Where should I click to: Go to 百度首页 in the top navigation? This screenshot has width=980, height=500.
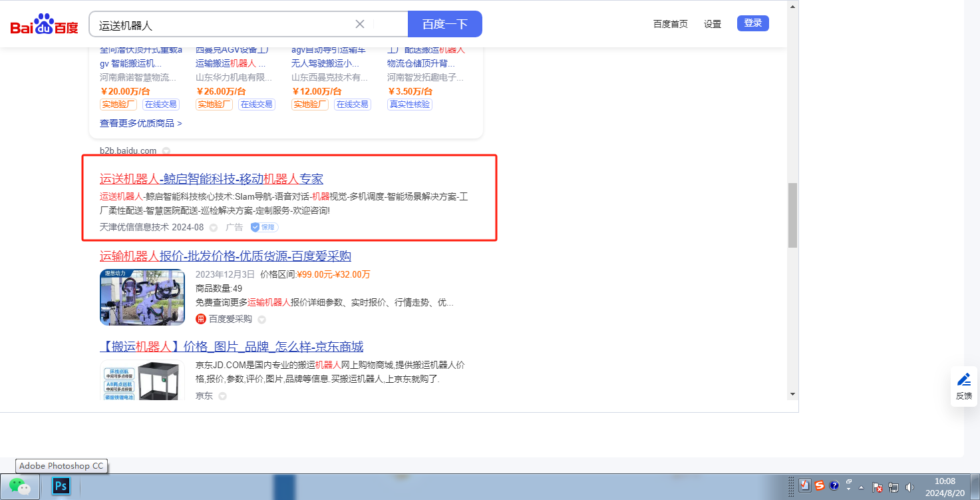(x=670, y=24)
